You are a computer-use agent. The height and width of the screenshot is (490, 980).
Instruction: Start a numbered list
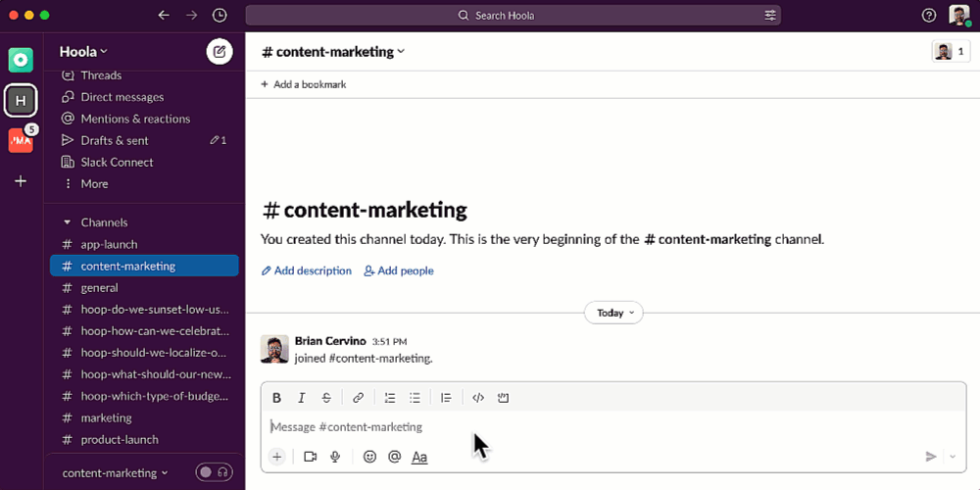pos(390,398)
